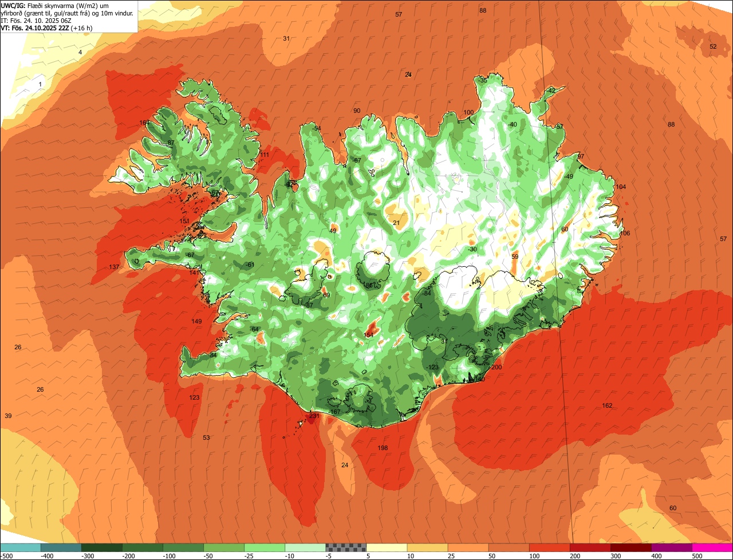Click the purple legend swatch between 400 and 500
Viewport: 733px width, 560px height.
(x=672, y=547)
